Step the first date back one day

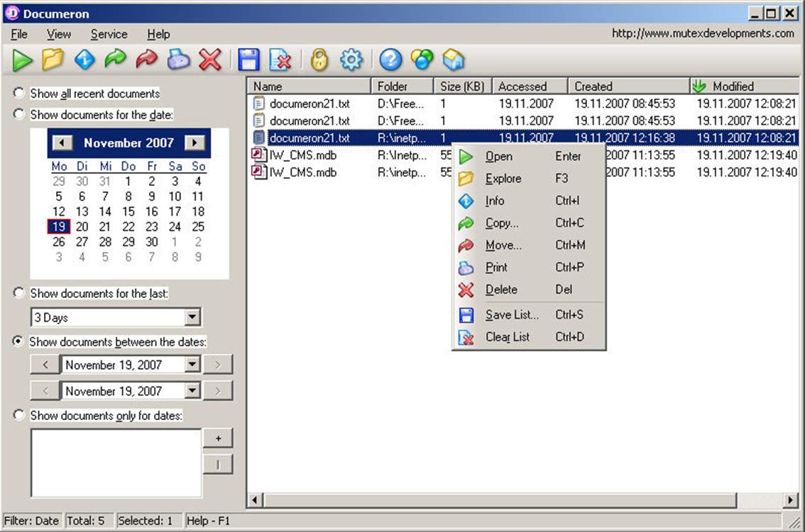[45, 365]
